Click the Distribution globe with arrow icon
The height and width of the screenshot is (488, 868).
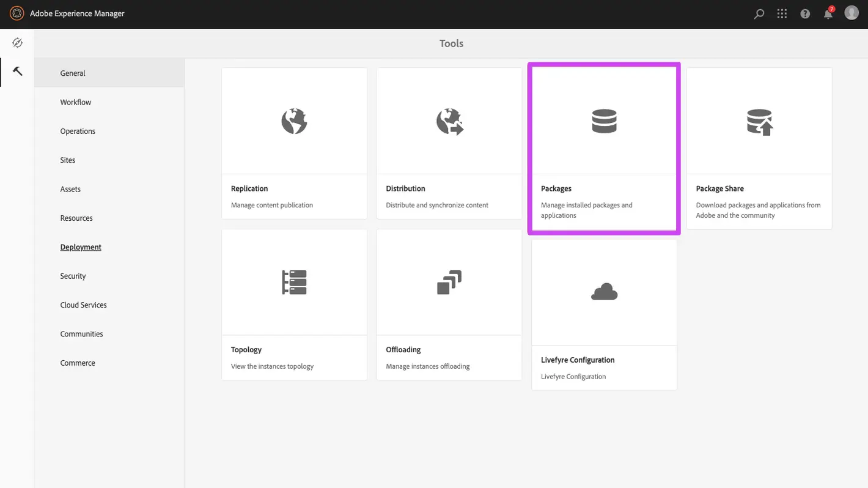(x=450, y=121)
